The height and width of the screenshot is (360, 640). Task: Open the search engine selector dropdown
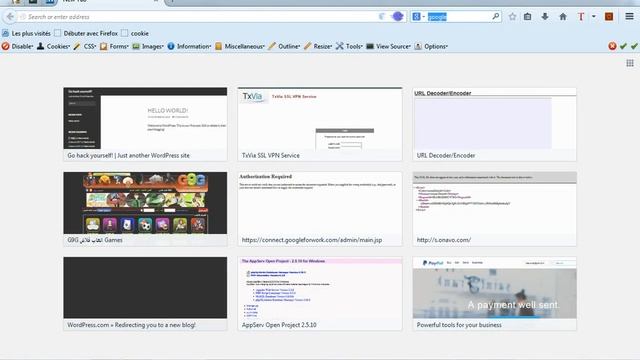pyautogui.click(x=419, y=17)
